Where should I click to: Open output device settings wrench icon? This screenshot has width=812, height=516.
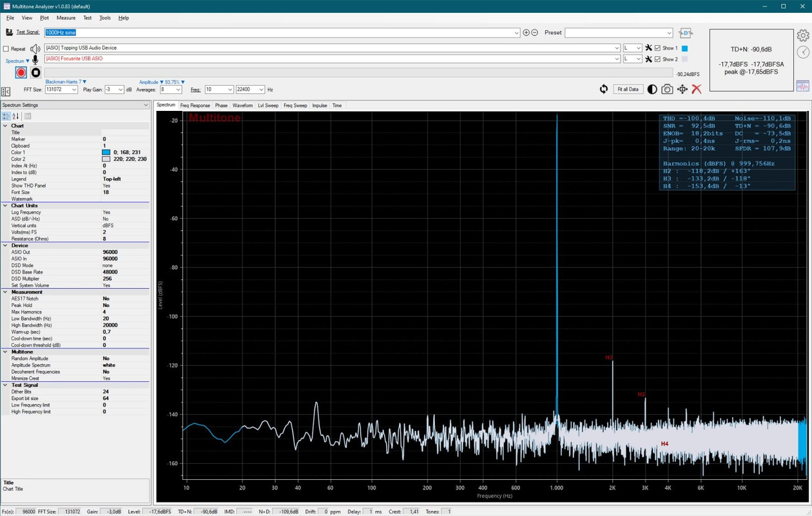[649, 48]
